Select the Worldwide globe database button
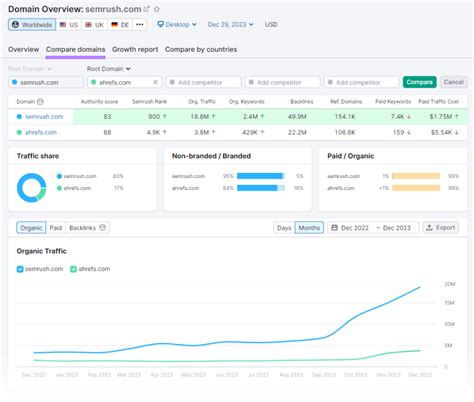Viewport: 474px width, 402px height. tap(32, 25)
